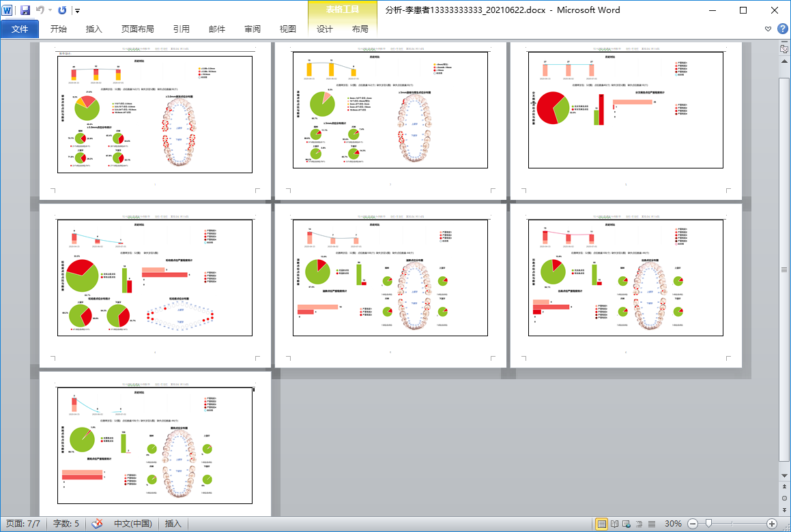Click the 30% zoom level button
This screenshot has height=532, width=791.
click(x=673, y=524)
